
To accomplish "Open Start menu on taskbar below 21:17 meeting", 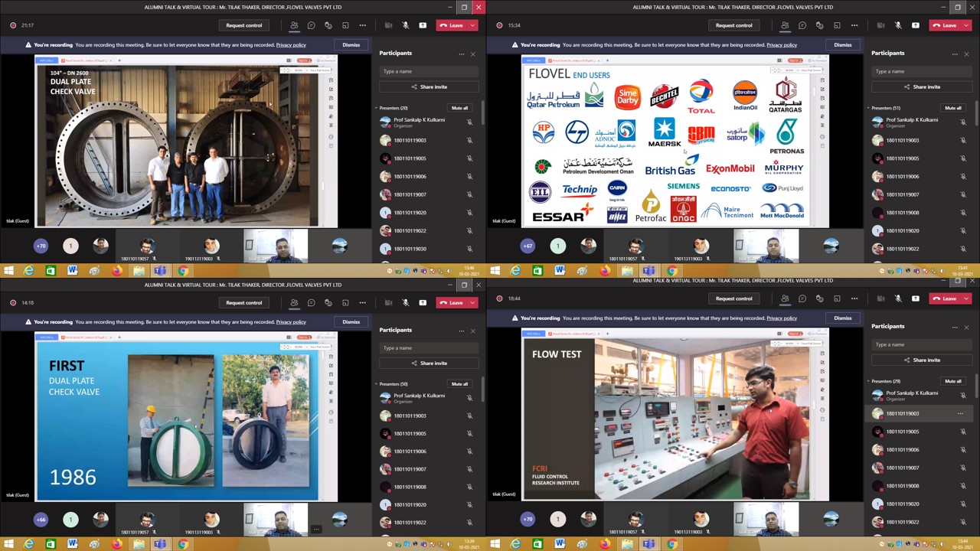I will click(8, 271).
